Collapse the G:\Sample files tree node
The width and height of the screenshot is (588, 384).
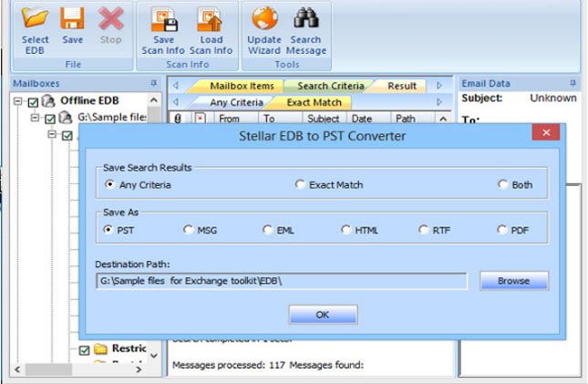point(35,118)
